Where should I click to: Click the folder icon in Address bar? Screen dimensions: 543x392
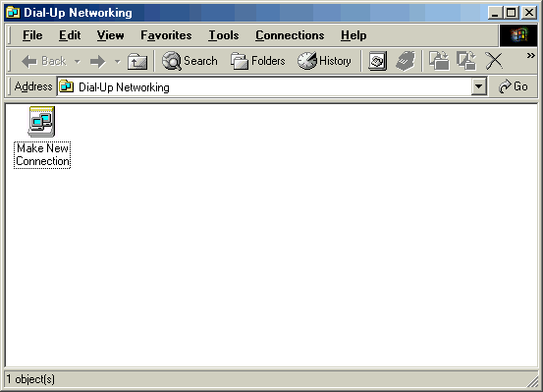coord(67,86)
